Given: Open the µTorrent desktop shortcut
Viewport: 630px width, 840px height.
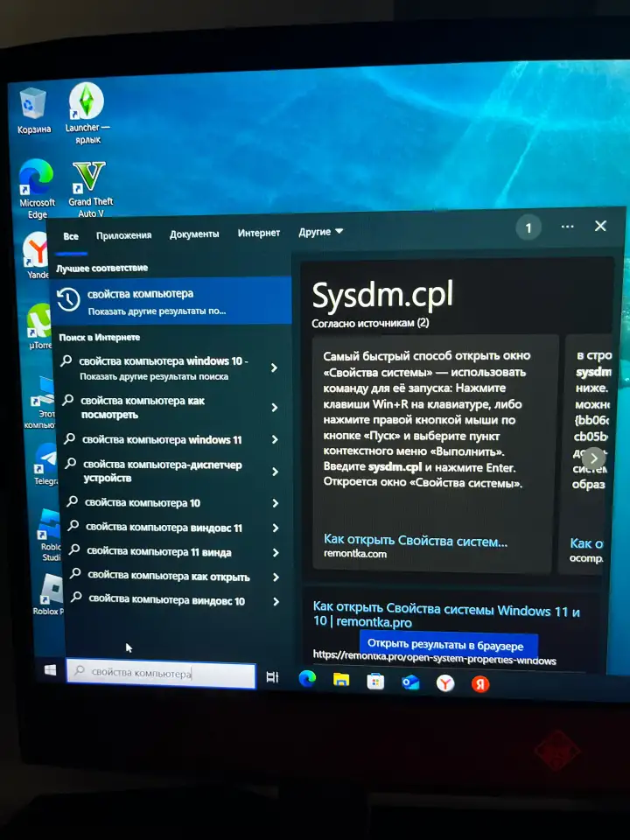Looking at the screenshot, I should pos(38,320).
